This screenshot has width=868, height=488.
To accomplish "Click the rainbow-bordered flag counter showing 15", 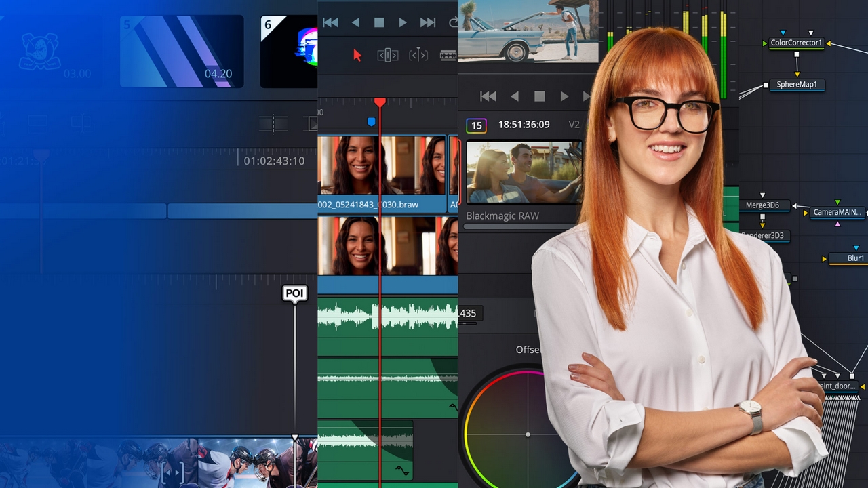I will tap(476, 125).
